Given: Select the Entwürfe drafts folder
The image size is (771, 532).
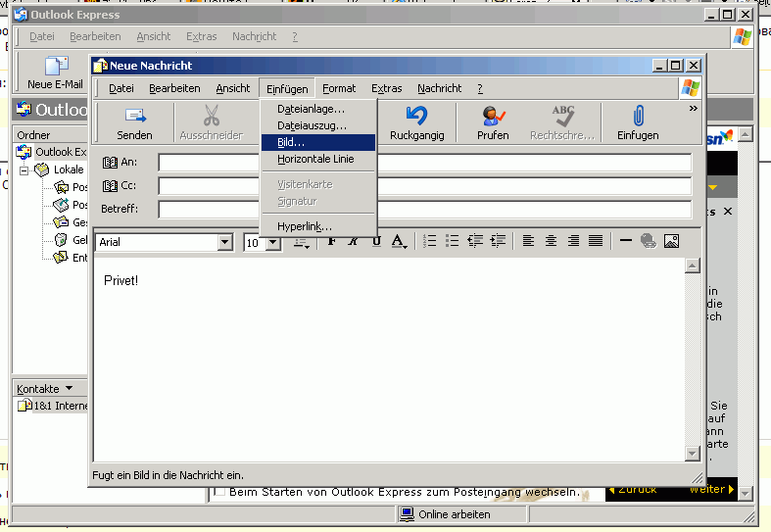Looking at the screenshot, I should tap(70, 257).
